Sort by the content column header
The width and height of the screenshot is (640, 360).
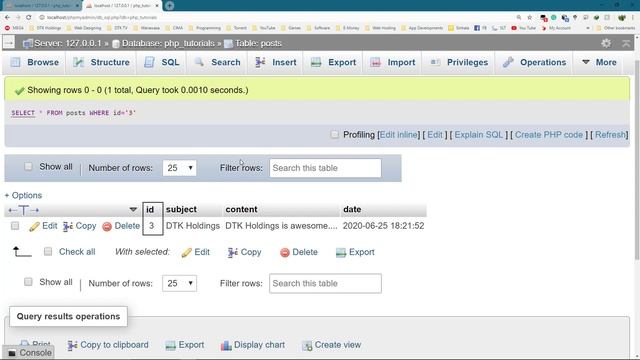point(241,209)
